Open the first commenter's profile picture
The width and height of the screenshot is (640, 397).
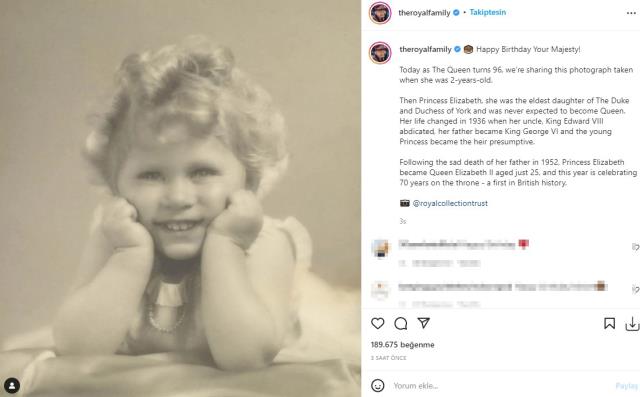pyautogui.click(x=380, y=248)
